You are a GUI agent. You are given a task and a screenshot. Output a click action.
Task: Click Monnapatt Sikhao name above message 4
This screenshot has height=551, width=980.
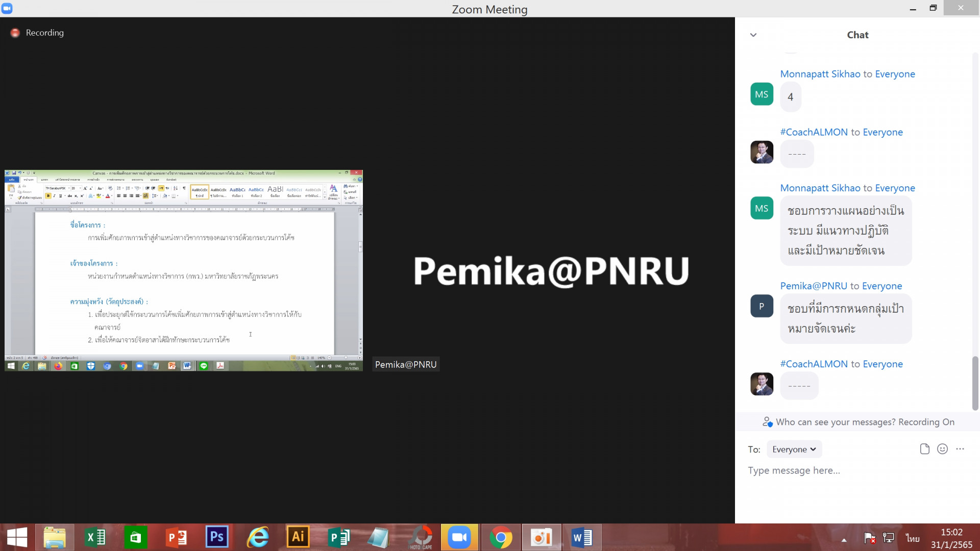tap(820, 74)
